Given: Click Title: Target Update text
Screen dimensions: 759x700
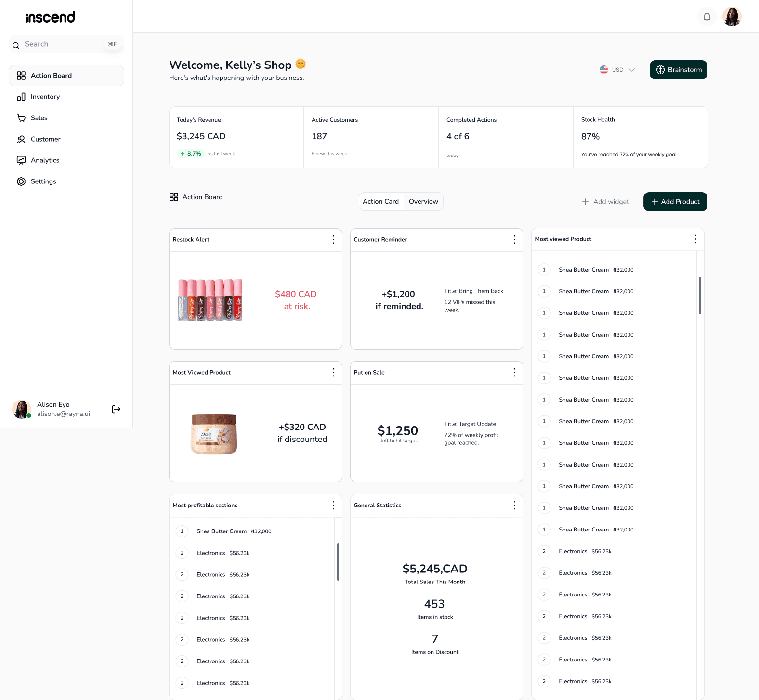Looking at the screenshot, I should pos(470,424).
